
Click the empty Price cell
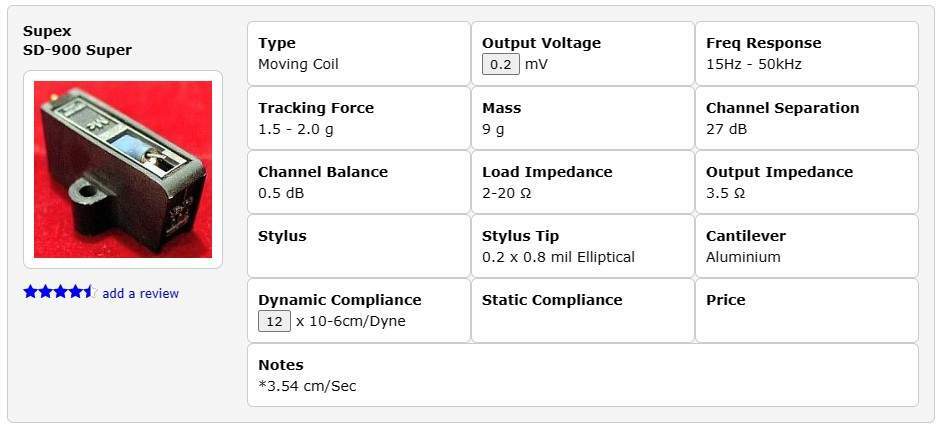pyautogui.click(x=806, y=310)
